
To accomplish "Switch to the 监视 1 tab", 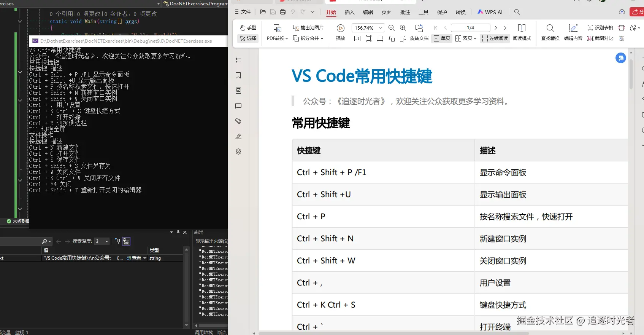I will click(x=22, y=332).
